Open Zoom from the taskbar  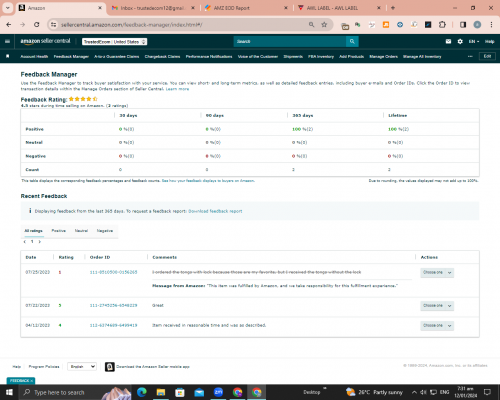click(x=218, y=392)
